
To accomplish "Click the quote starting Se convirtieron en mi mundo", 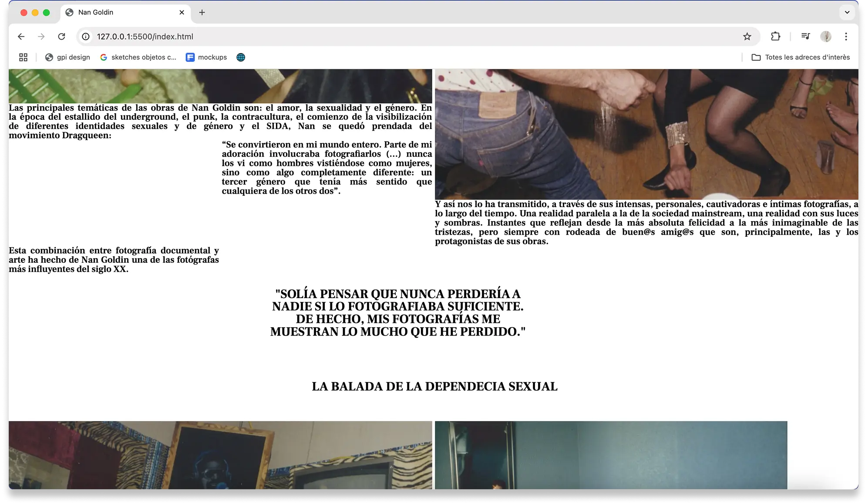I will pyautogui.click(x=327, y=168).
